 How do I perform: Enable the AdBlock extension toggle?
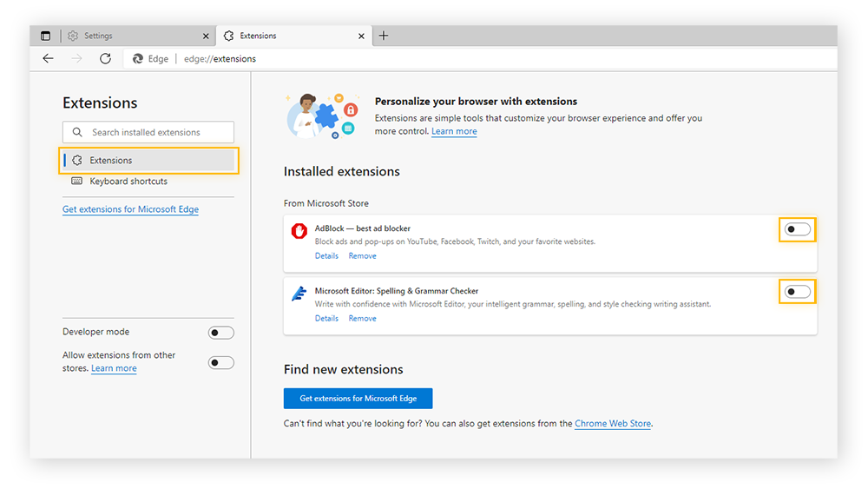(x=798, y=229)
